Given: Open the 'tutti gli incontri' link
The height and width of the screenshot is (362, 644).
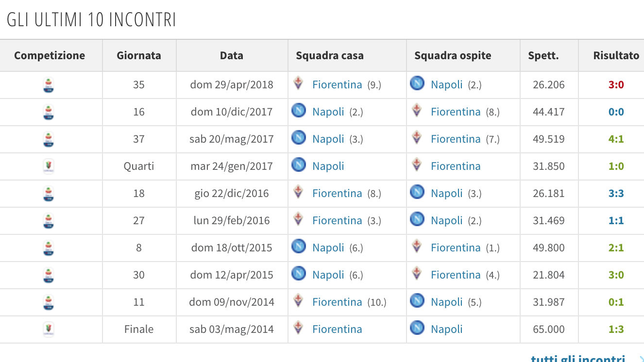Looking at the screenshot, I should click(578, 358).
